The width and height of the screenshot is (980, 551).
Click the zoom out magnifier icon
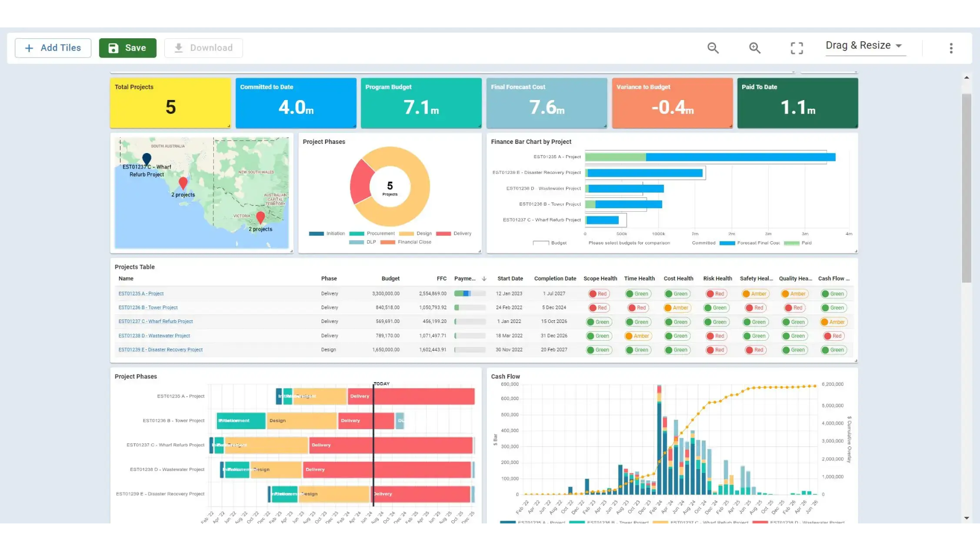[x=713, y=48]
